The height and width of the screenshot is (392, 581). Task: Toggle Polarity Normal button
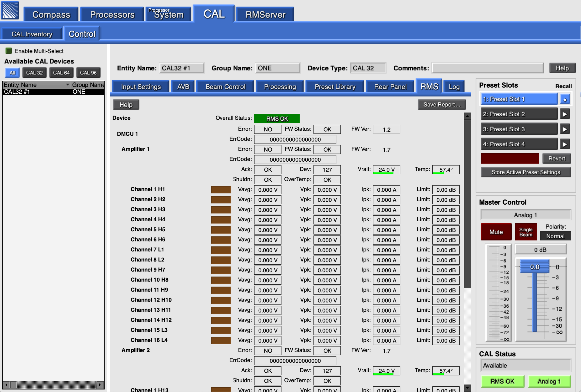(555, 236)
